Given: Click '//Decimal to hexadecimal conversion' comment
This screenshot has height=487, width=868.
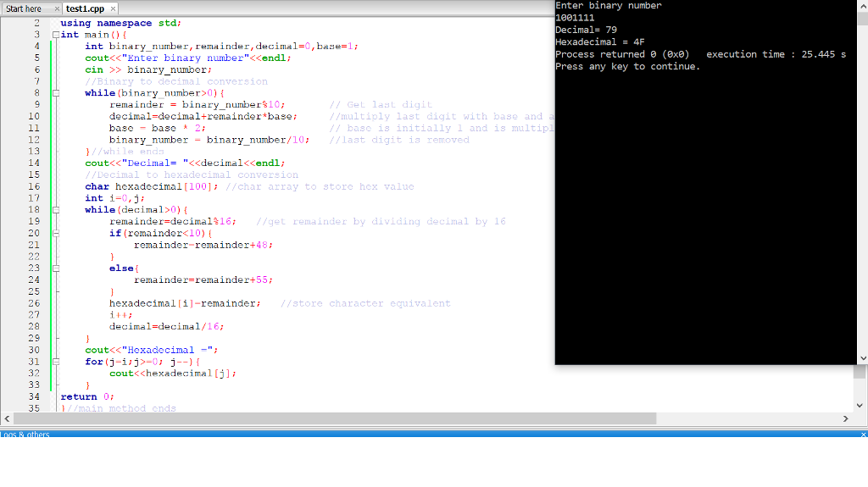Looking at the screenshot, I should click(x=192, y=174).
